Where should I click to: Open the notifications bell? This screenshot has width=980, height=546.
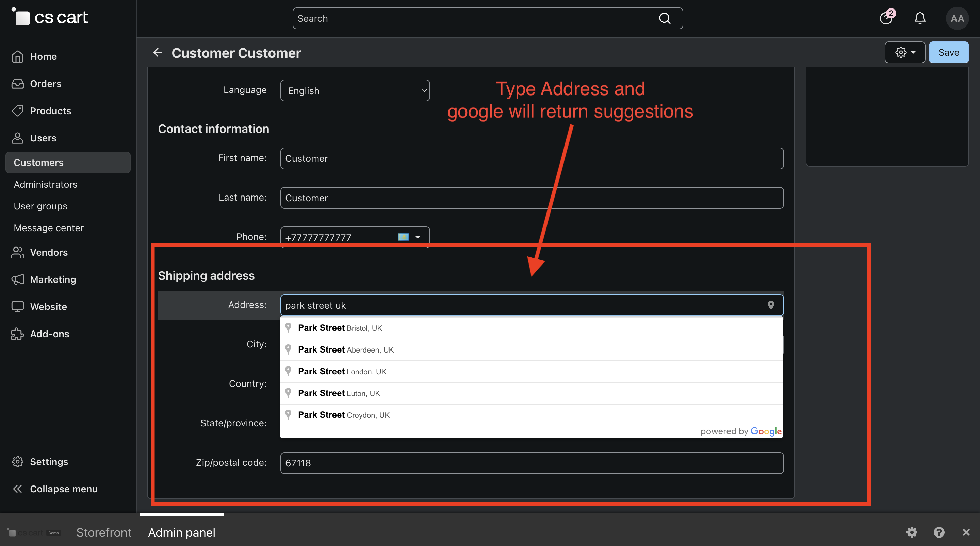tap(920, 18)
